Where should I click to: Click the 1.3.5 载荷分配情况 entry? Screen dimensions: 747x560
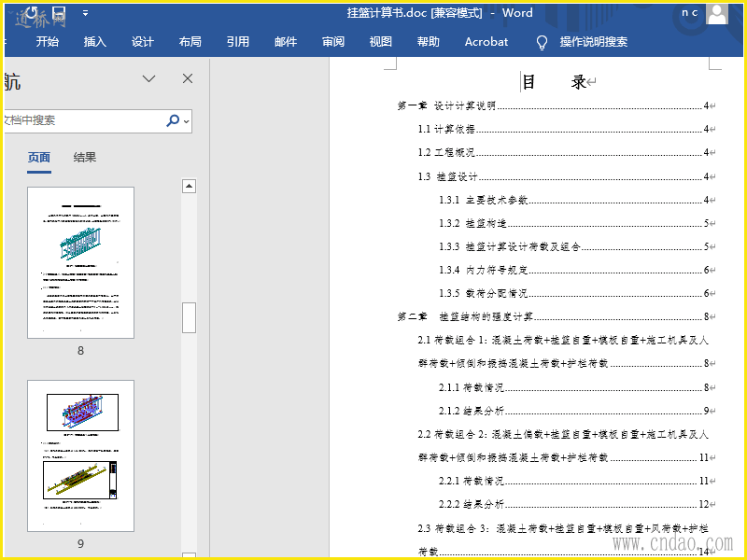point(574,293)
